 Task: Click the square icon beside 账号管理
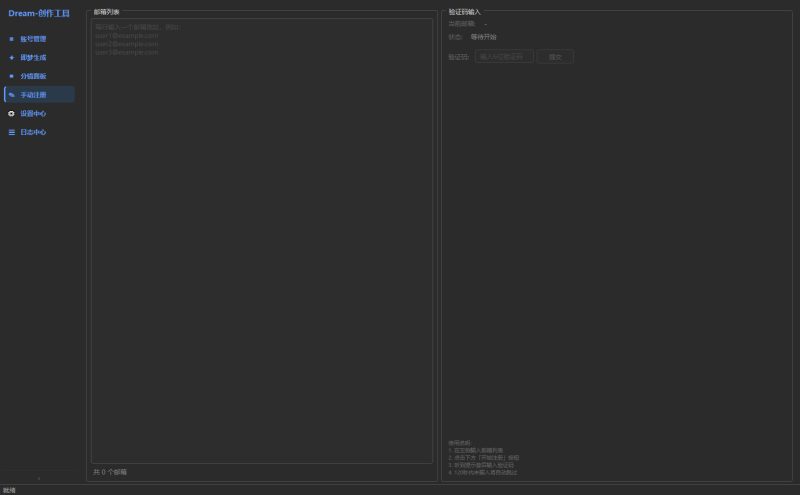pyautogui.click(x=11, y=39)
